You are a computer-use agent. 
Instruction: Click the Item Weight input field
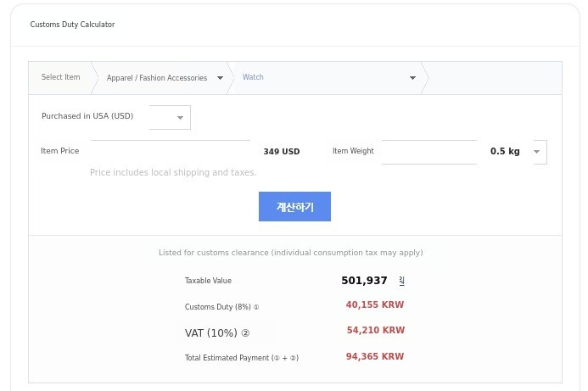point(428,151)
